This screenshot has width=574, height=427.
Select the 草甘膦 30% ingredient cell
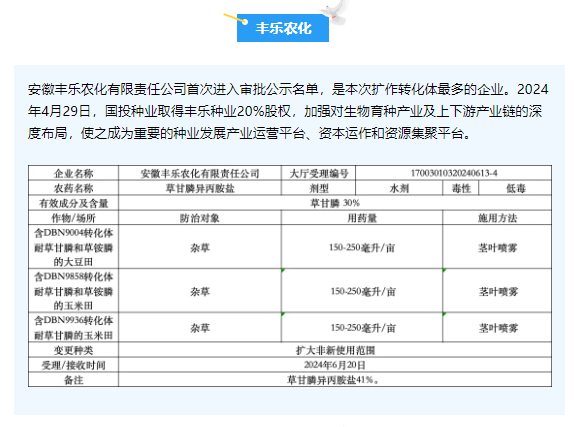click(335, 203)
